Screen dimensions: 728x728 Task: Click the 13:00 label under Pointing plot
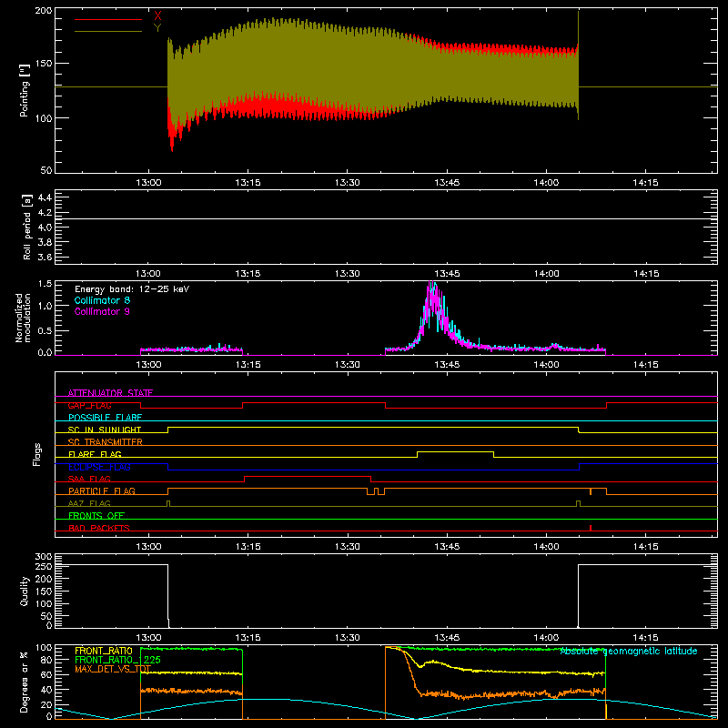click(148, 183)
